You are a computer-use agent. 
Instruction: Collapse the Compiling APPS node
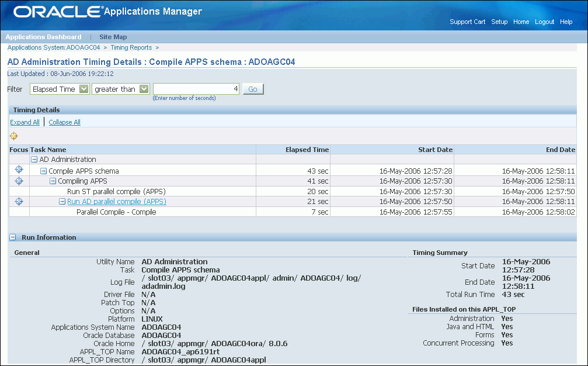coord(53,181)
